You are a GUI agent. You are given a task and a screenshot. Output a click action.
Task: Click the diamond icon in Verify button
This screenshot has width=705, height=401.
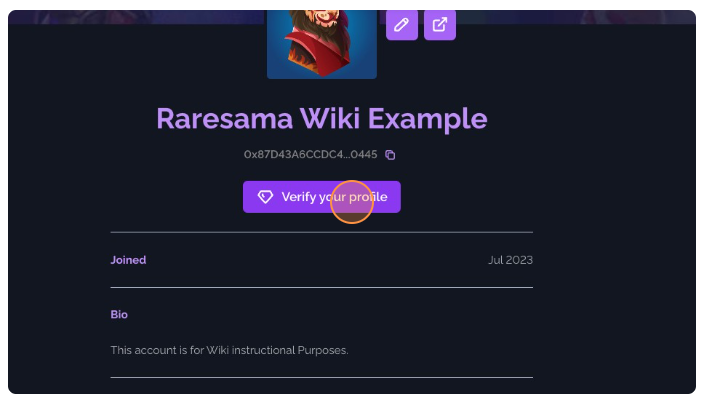click(x=265, y=196)
